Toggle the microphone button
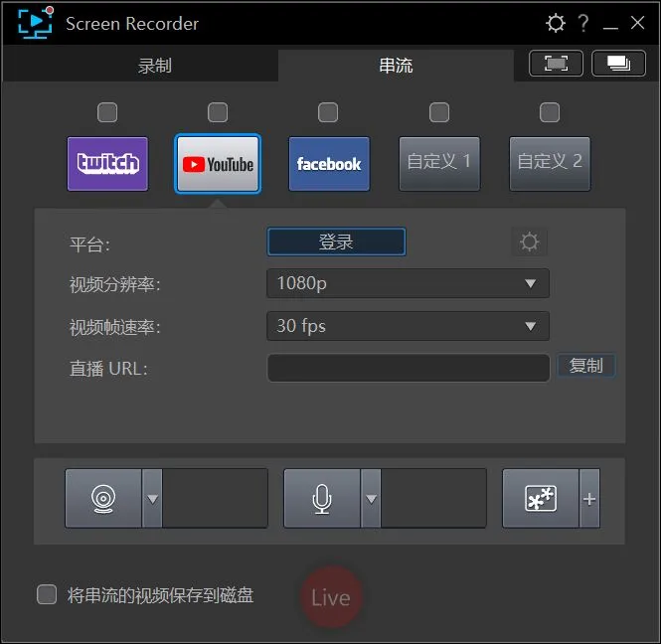 pyautogui.click(x=322, y=498)
